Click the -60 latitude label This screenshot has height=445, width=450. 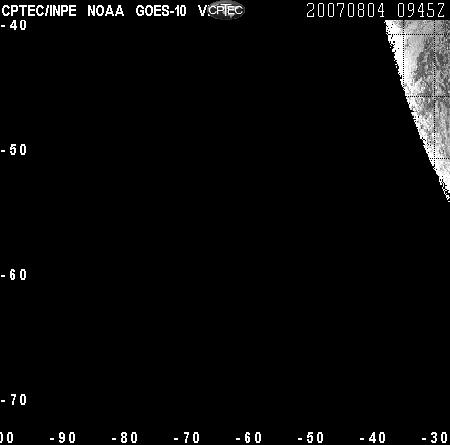[x=14, y=275]
